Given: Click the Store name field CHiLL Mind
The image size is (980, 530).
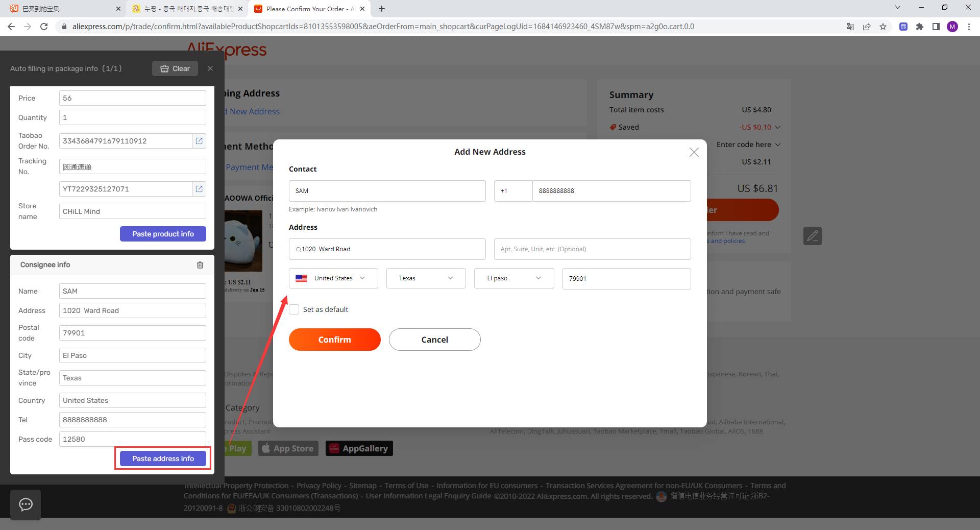Looking at the screenshot, I should 133,211.
